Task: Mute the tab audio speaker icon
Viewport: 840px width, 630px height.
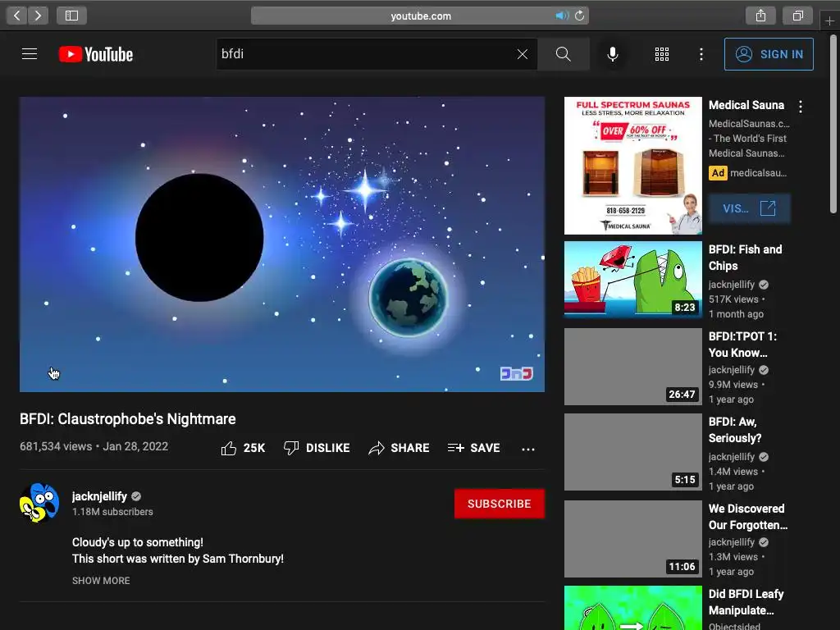Action: coord(562,16)
